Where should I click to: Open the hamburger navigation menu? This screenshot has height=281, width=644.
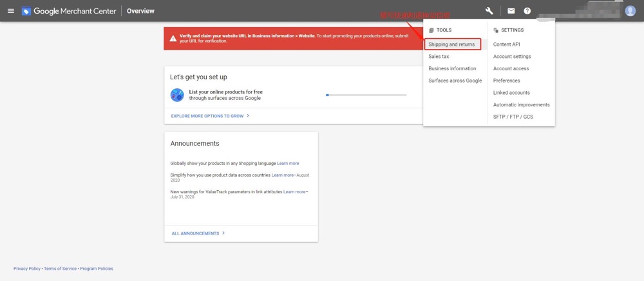[x=11, y=11]
